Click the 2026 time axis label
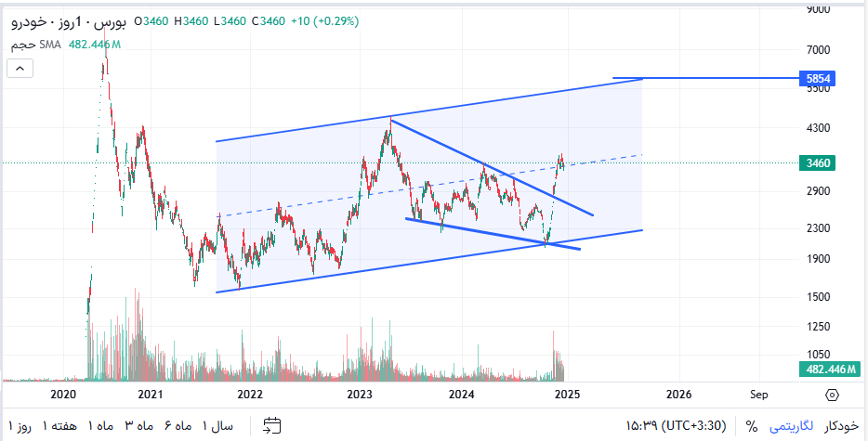 point(678,395)
